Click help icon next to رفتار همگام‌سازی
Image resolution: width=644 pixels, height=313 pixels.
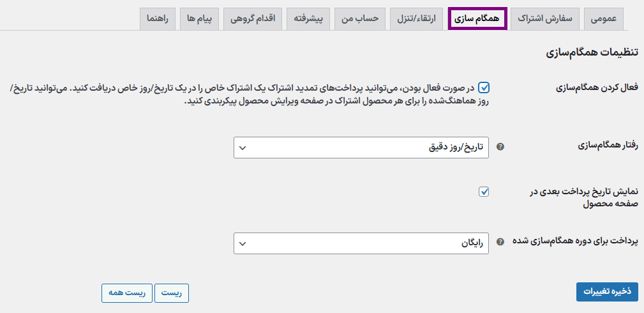click(x=500, y=147)
